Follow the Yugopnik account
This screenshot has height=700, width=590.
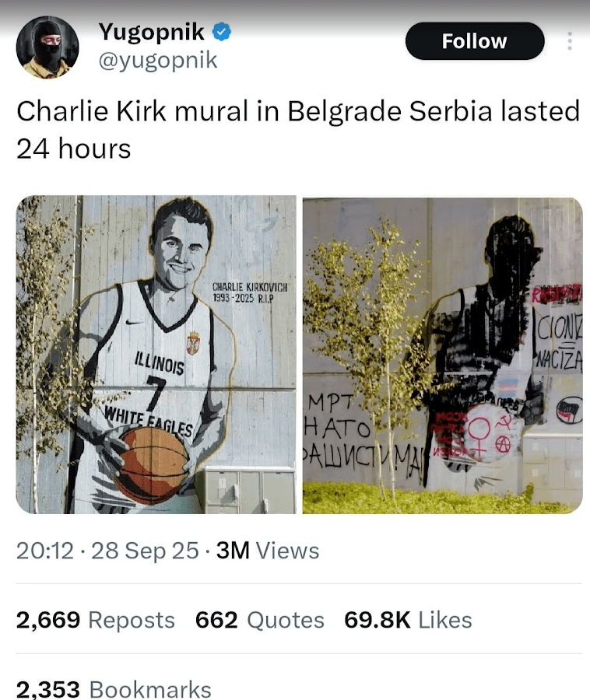tap(475, 41)
